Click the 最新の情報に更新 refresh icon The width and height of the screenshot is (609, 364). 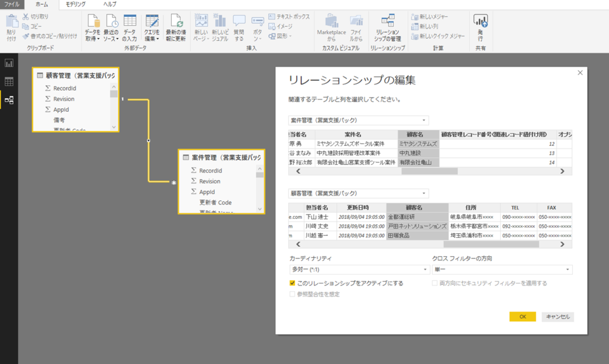click(175, 24)
